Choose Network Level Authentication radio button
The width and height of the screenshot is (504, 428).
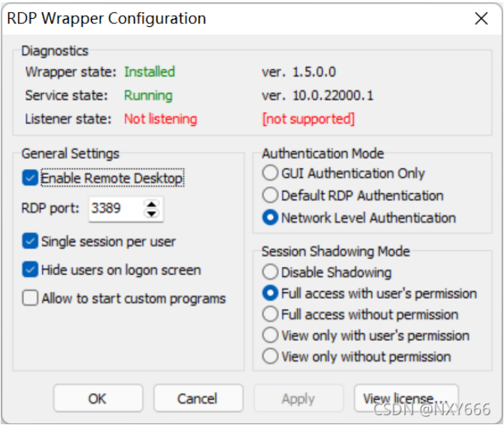tap(271, 219)
